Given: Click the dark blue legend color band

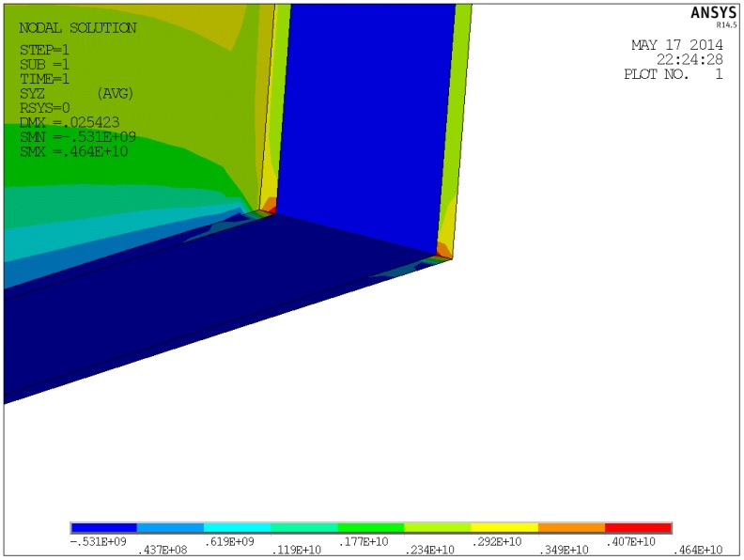Looking at the screenshot, I should (x=104, y=528).
